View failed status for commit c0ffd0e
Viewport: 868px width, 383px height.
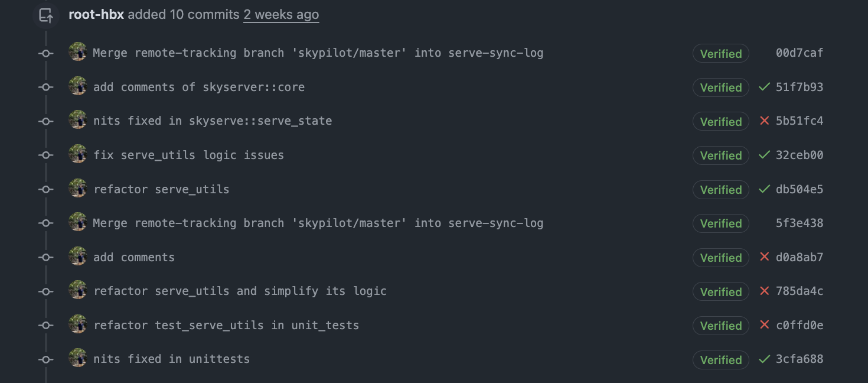coord(764,325)
